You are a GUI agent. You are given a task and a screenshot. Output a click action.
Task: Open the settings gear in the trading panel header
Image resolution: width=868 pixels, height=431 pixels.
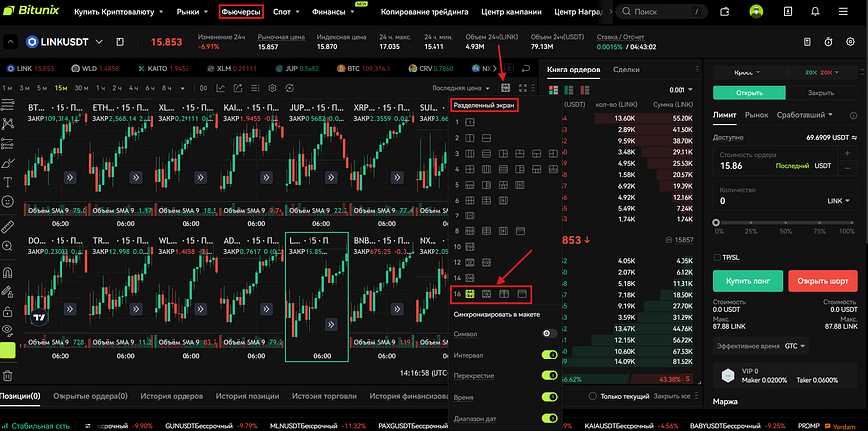[x=850, y=42]
